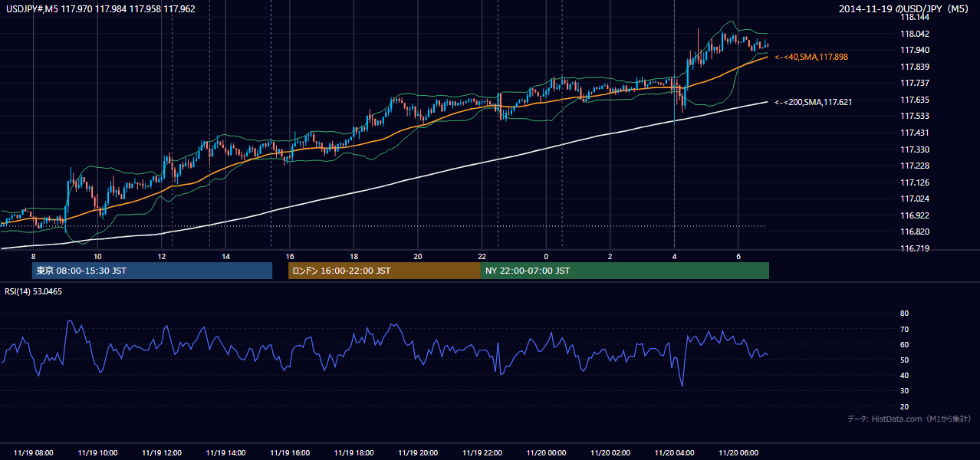Image resolution: width=980 pixels, height=460 pixels.
Task: Select hour label 14 under the price chart
Action: tap(225, 256)
